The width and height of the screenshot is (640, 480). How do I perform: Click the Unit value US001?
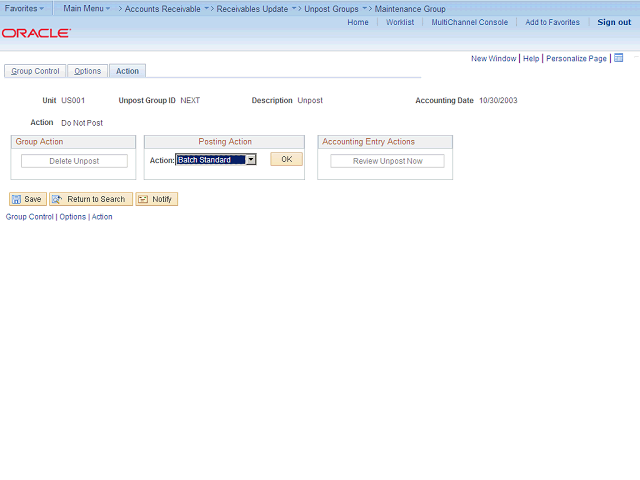[73, 100]
